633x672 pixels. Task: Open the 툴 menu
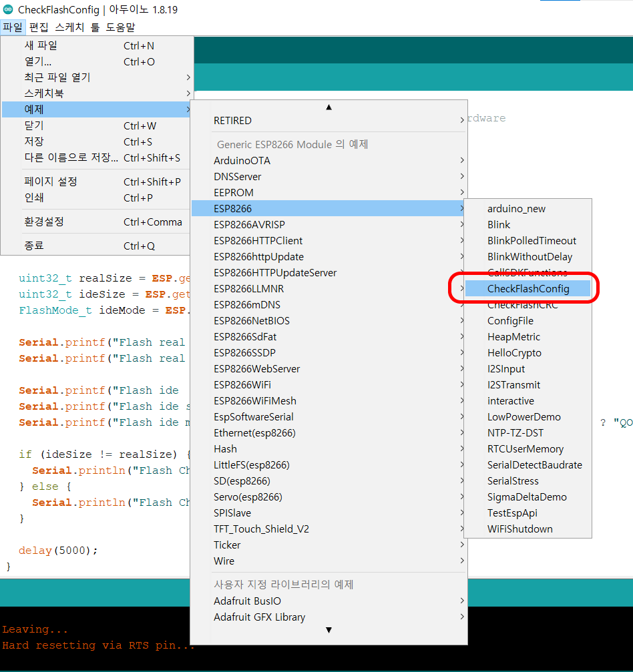pyautogui.click(x=95, y=27)
